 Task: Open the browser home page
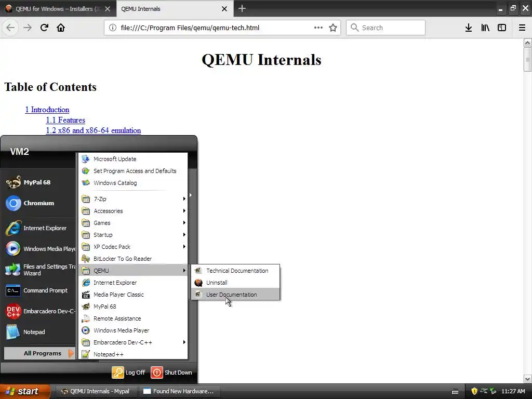coord(61,28)
